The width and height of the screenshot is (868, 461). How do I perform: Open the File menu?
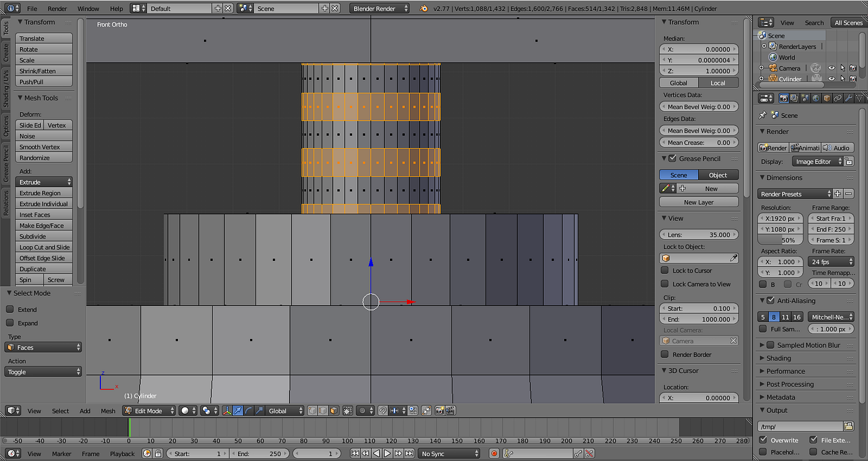click(32, 9)
